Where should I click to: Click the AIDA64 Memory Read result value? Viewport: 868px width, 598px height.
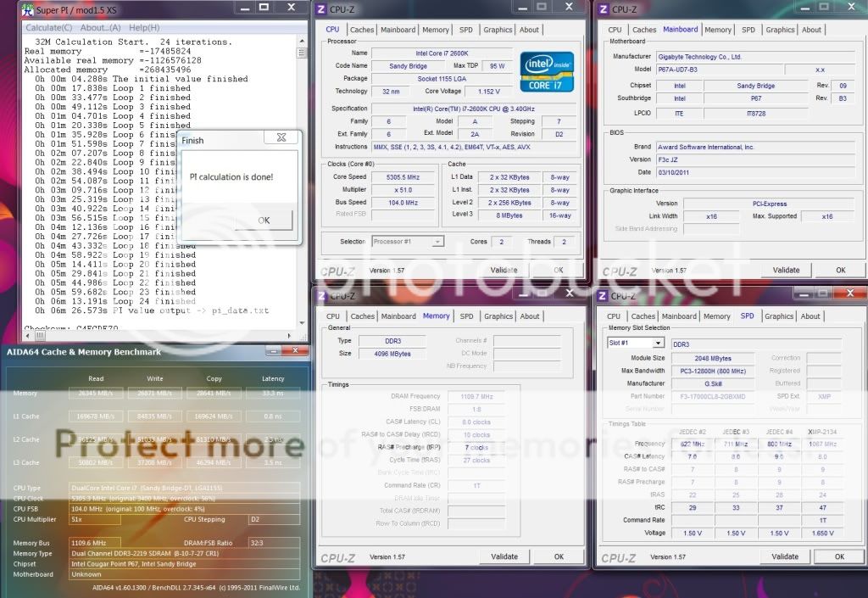point(91,393)
